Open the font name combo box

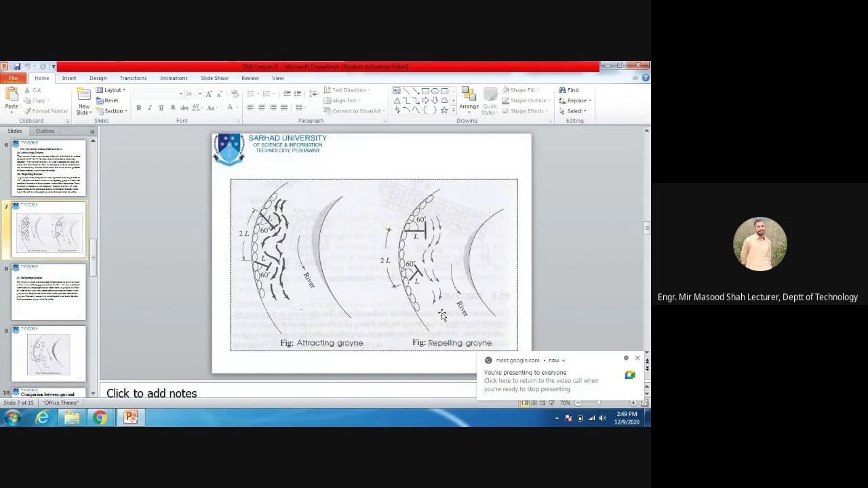click(158, 94)
